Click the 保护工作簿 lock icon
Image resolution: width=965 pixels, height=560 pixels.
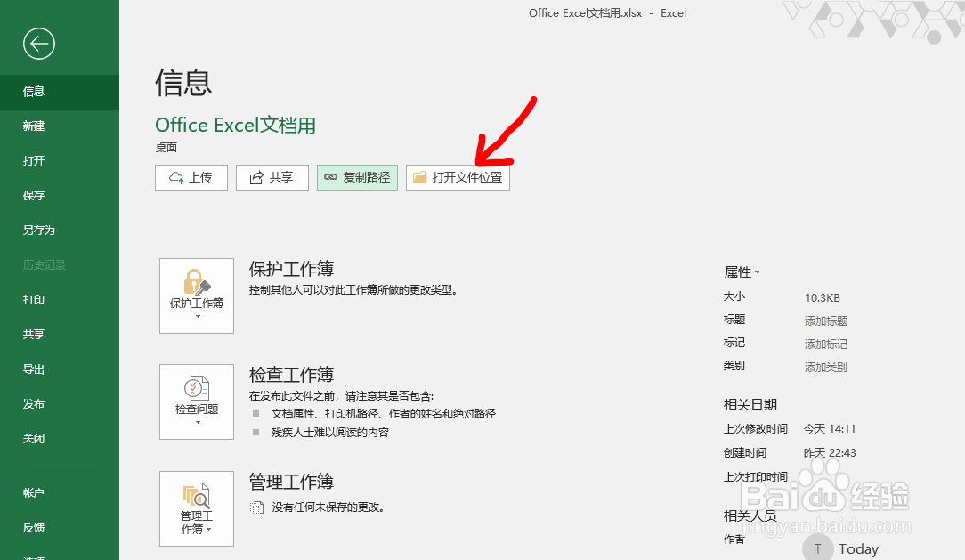pyautogui.click(x=196, y=283)
